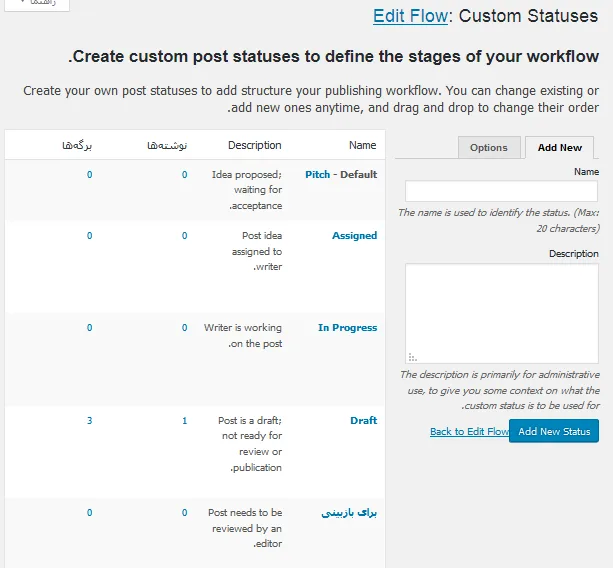Open the In Progress status link
613x568 pixels.
(348, 328)
